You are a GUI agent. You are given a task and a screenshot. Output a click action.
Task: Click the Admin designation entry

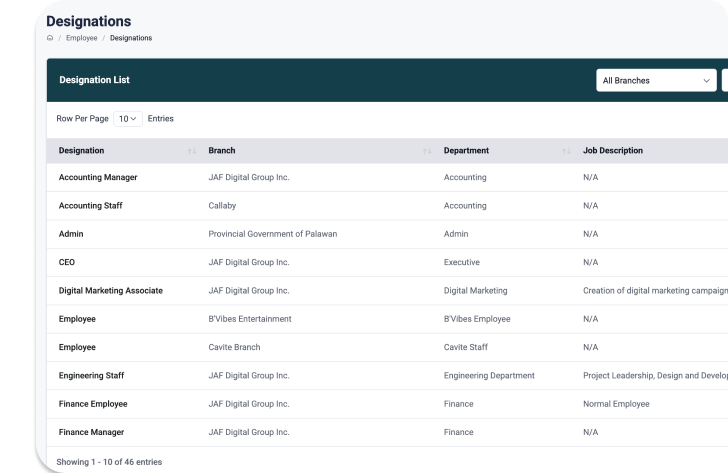coord(71,234)
